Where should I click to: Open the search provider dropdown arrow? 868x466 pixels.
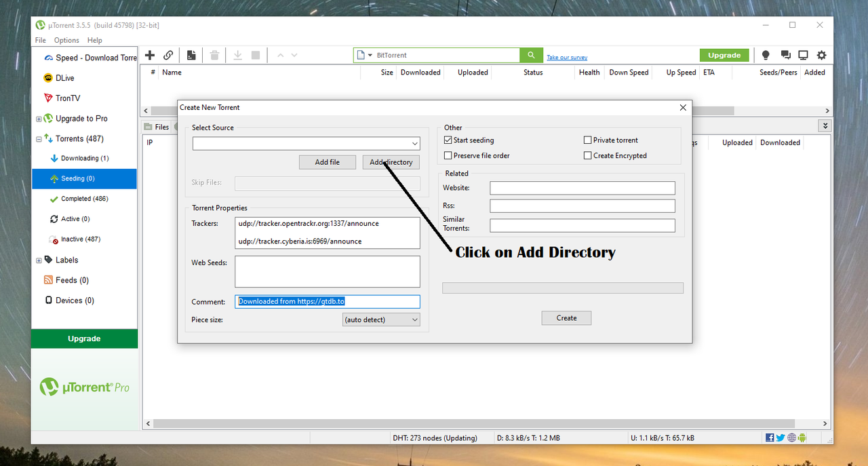(x=370, y=56)
